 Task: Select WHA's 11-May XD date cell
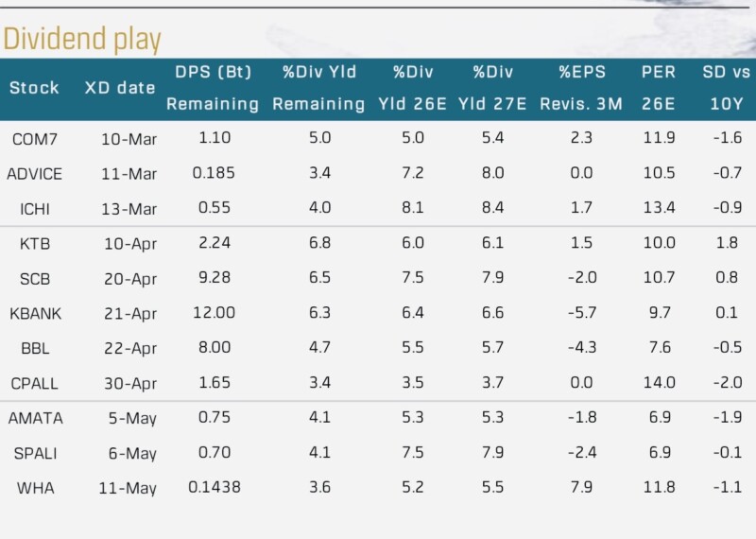[129, 488]
